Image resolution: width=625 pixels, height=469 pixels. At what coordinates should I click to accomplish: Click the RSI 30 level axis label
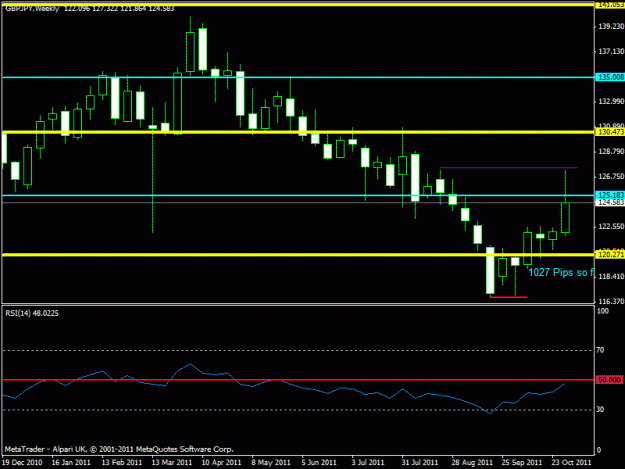[x=600, y=410]
